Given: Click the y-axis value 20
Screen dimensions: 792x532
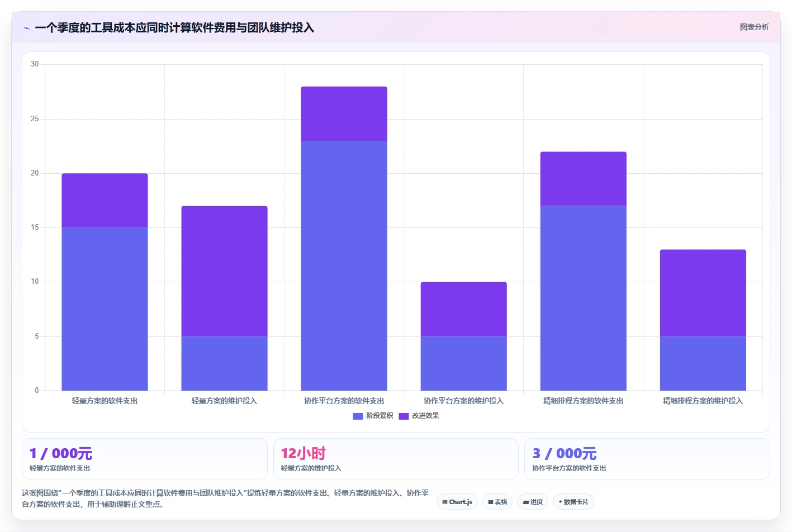Looking at the screenshot, I should click(35, 173).
